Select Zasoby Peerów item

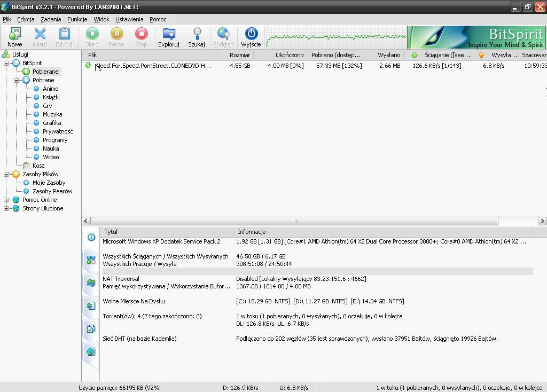(52, 191)
